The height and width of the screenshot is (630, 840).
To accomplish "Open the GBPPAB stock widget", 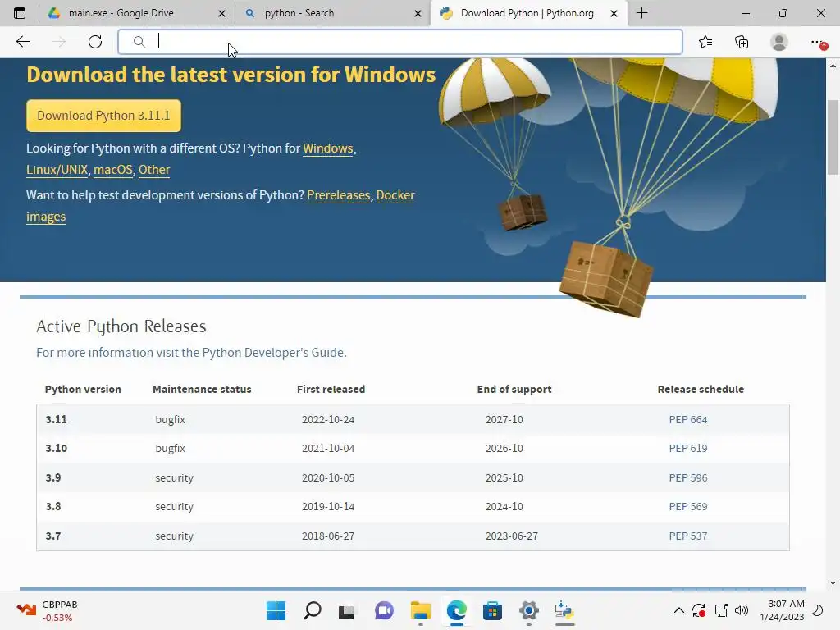I will (48, 610).
